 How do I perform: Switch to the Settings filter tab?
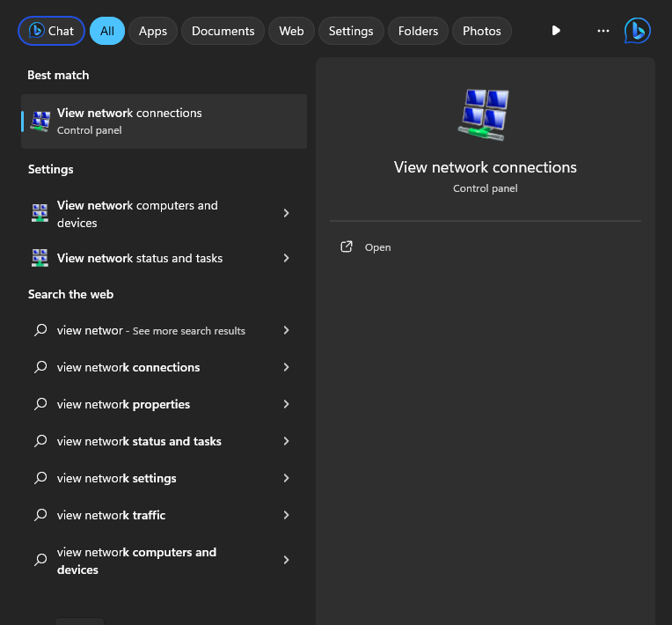[351, 31]
